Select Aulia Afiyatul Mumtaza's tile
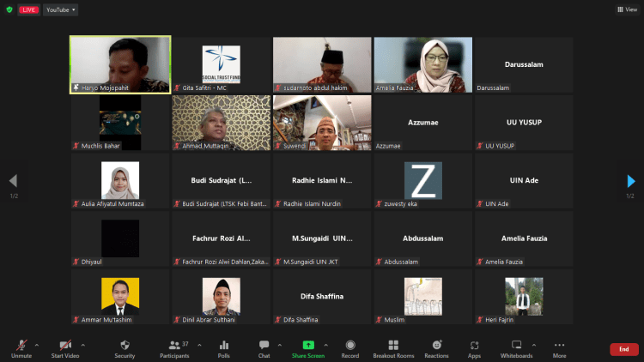Screen dimensions: 644x362 pos(120,181)
